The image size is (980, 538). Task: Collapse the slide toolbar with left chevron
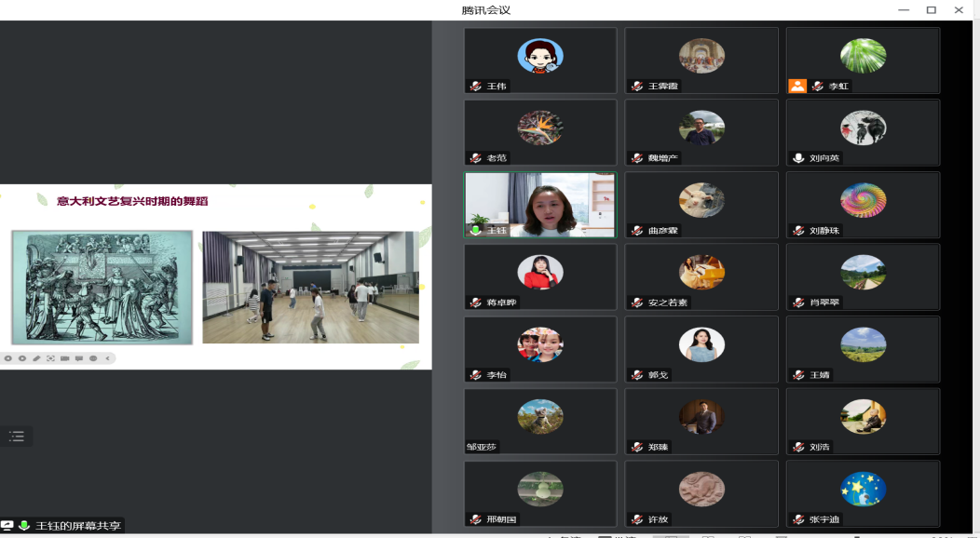[107, 358]
